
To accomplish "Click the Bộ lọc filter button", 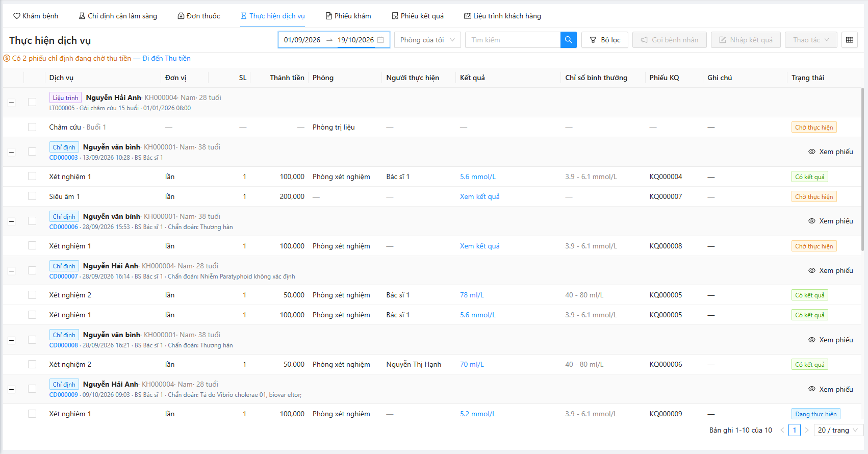I will tap(605, 40).
